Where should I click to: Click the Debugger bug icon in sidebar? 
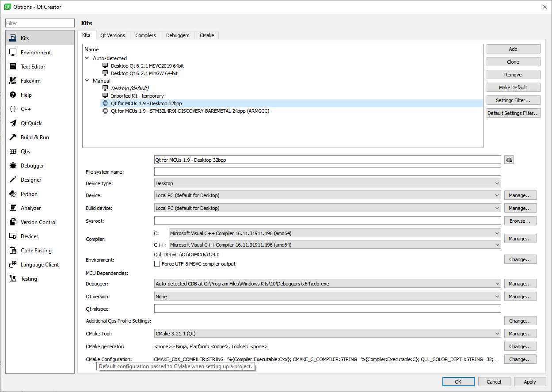pyautogui.click(x=13, y=166)
